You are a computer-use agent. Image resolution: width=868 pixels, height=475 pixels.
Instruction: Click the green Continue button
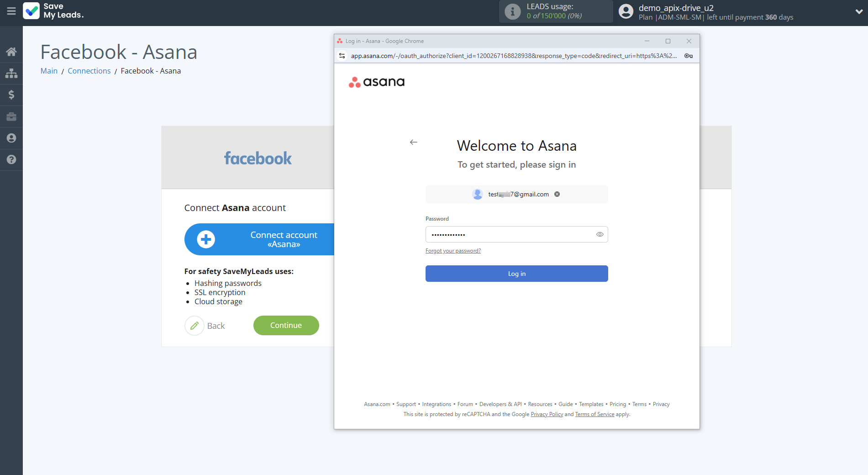pos(286,325)
